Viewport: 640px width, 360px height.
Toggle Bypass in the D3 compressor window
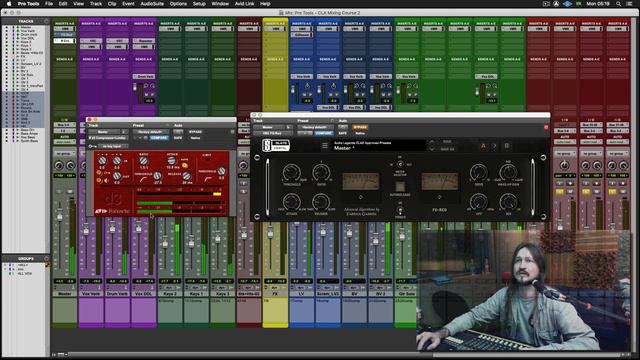pyautogui.click(x=196, y=132)
